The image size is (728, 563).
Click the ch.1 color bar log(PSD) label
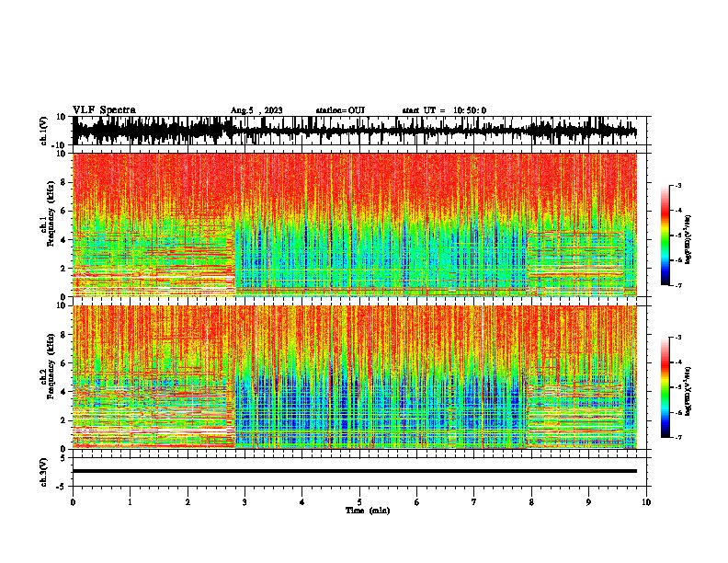click(688, 239)
